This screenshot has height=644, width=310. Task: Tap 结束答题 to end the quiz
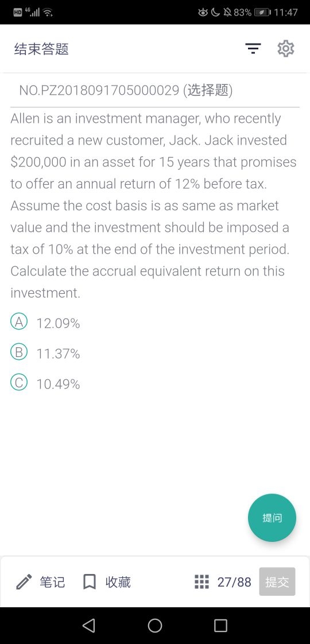click(x=41, y=49)
